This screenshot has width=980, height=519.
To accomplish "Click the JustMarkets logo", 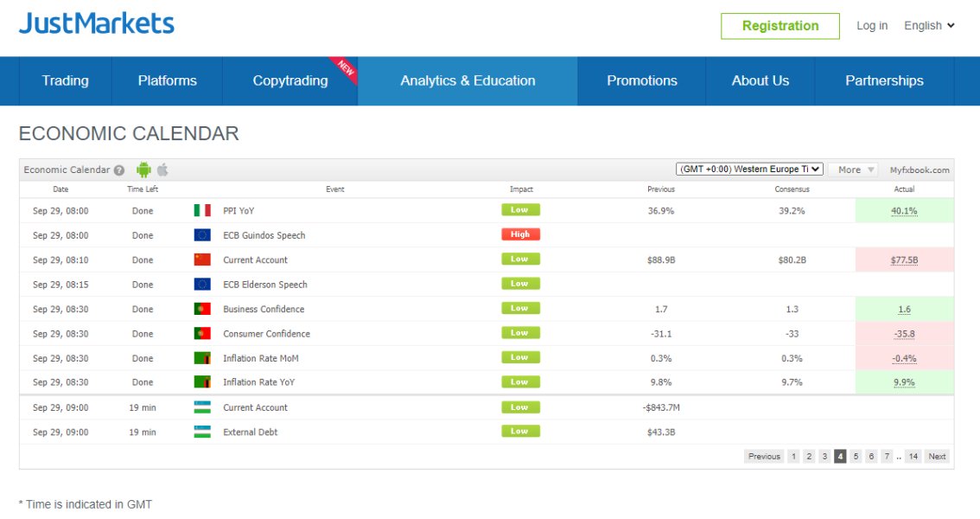I will 97,23.
